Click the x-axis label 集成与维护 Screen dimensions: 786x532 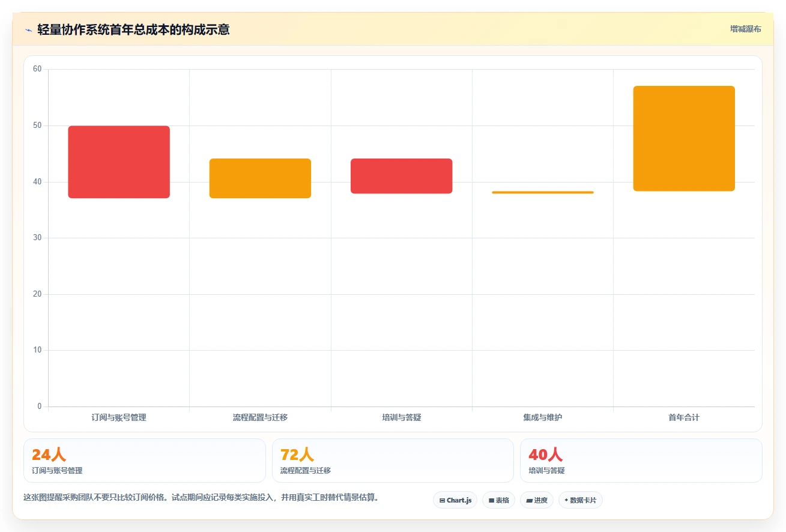[543, 417]
